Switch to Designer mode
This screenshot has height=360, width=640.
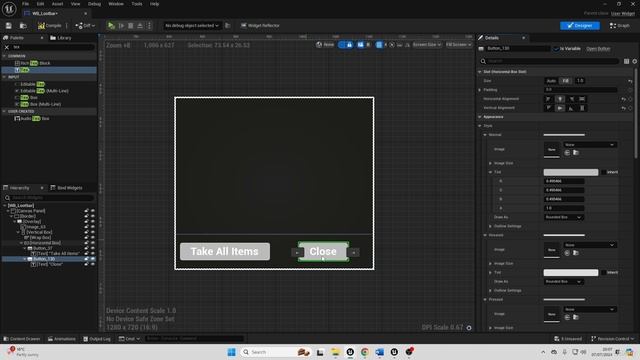point(580,26)
